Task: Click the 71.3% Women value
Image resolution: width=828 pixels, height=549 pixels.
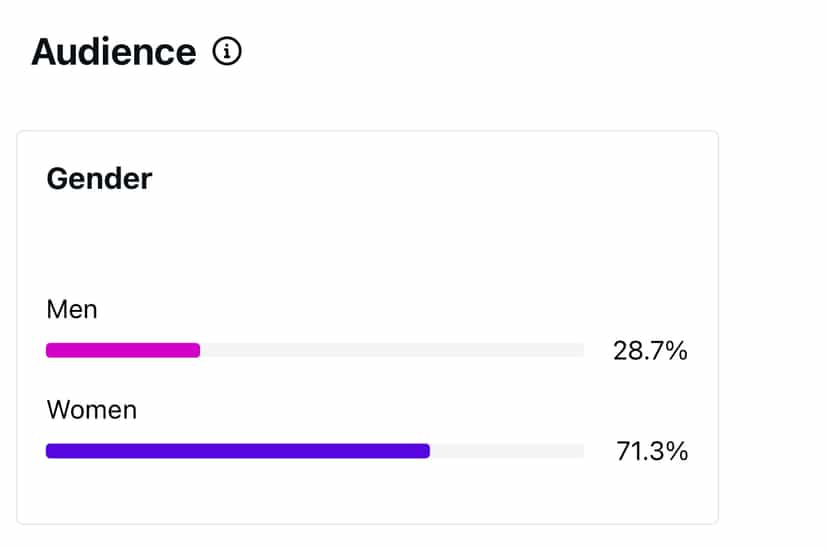Action: point(651,452)
